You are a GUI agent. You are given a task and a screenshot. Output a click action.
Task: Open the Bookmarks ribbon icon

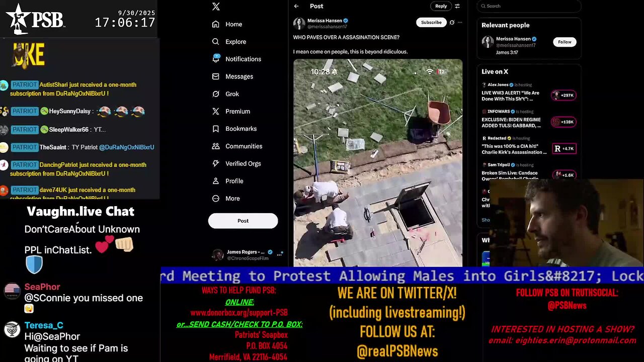pyautogui.click(x=216, y=129)
